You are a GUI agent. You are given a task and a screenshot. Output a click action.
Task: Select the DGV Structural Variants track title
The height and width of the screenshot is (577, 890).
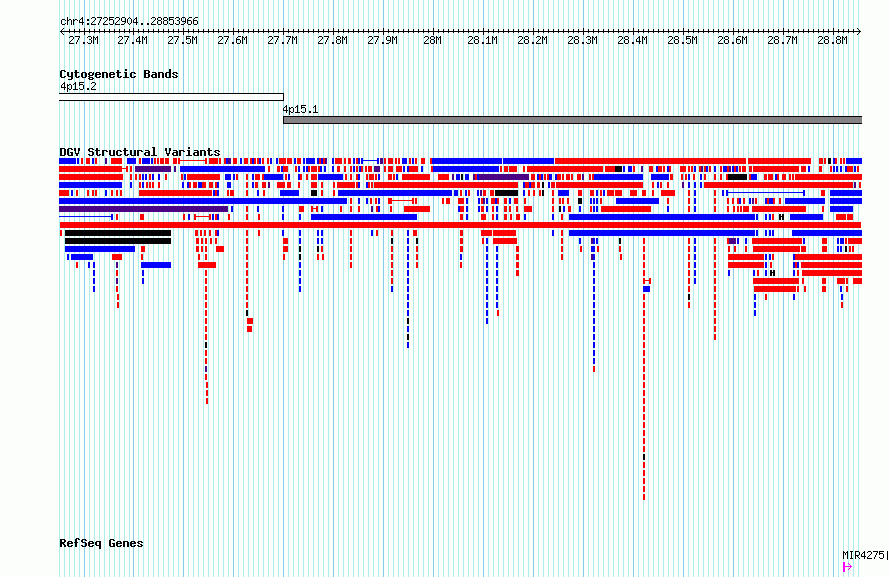point(140,152)
